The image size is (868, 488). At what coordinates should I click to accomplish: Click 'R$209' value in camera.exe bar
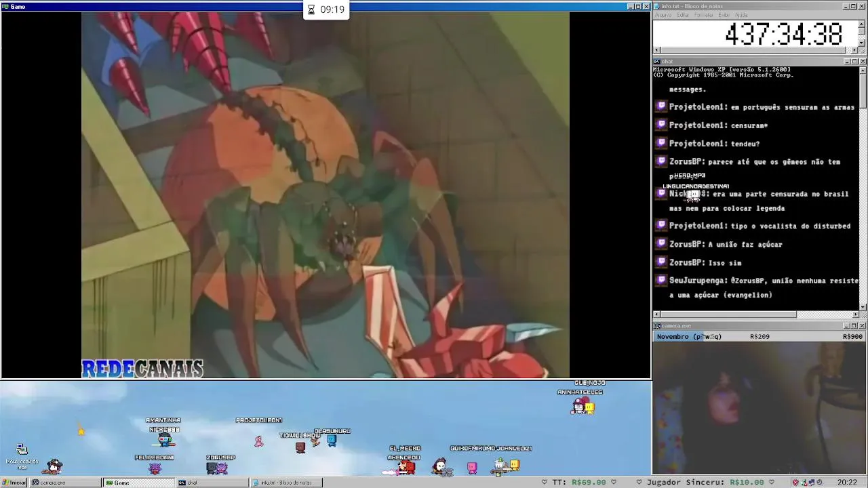(x=759, y=336)
